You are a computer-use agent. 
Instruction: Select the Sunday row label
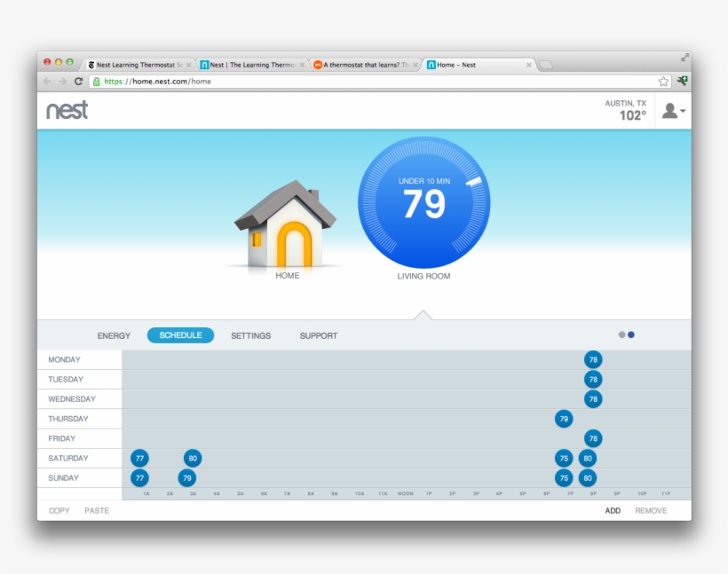pyautogui.click(x=64, y=478)
